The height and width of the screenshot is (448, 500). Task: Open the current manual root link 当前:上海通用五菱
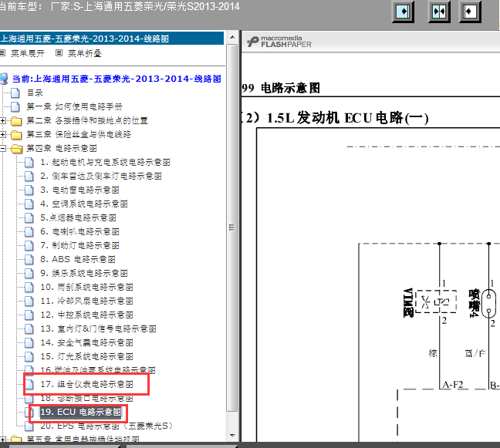117,79
